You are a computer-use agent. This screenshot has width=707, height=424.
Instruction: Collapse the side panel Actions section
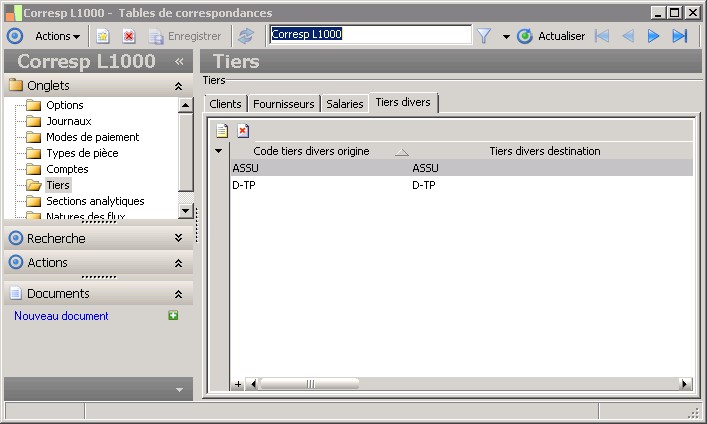tap(179, 263)
